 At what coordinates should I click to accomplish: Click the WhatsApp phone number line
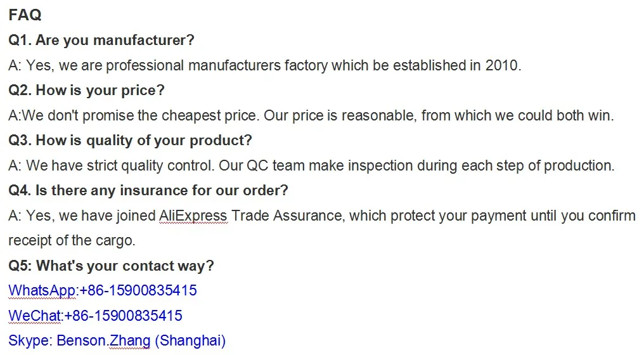[103, 290]
